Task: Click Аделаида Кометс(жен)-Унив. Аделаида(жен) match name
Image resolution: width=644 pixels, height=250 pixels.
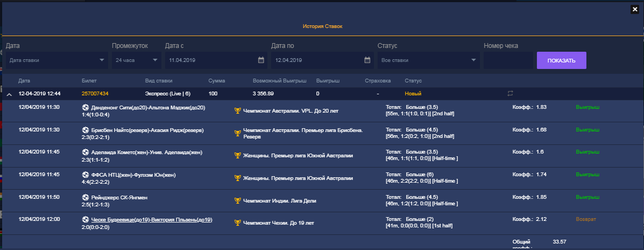Action: (x=147, y=152)
